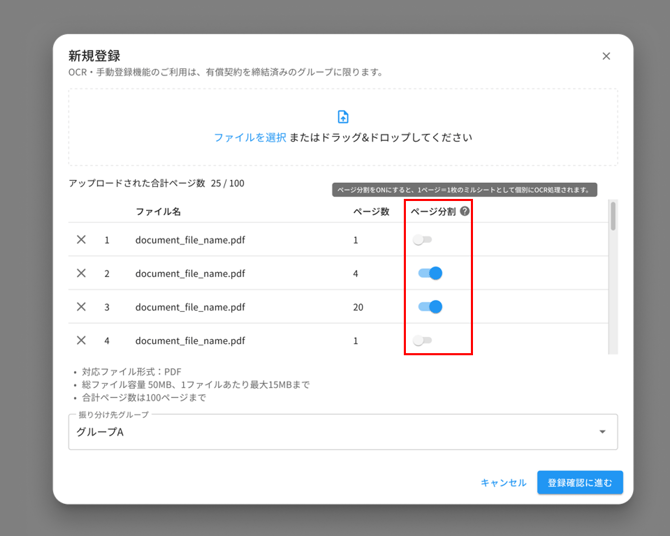Enable page split toggle for row 4

pyautogui.click(x=422, y=340)
